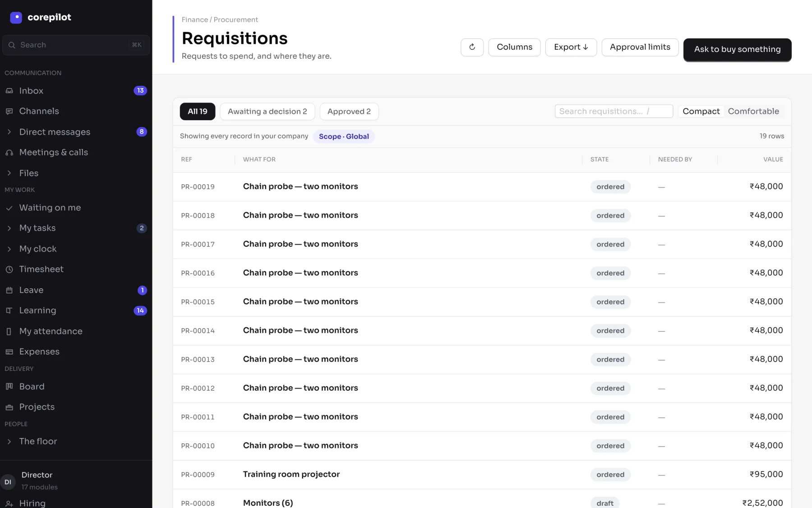Image resolution: width=812 pixels, height=508 pixels.
Task: Click the Procurement breadcrumb link
Action: [x=236, y=20]
